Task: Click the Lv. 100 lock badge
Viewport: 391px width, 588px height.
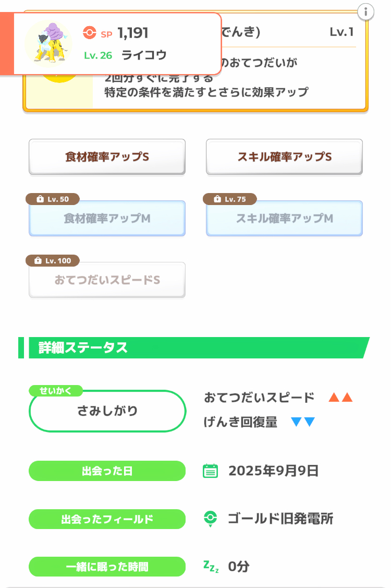Action: tap(53, 260)
